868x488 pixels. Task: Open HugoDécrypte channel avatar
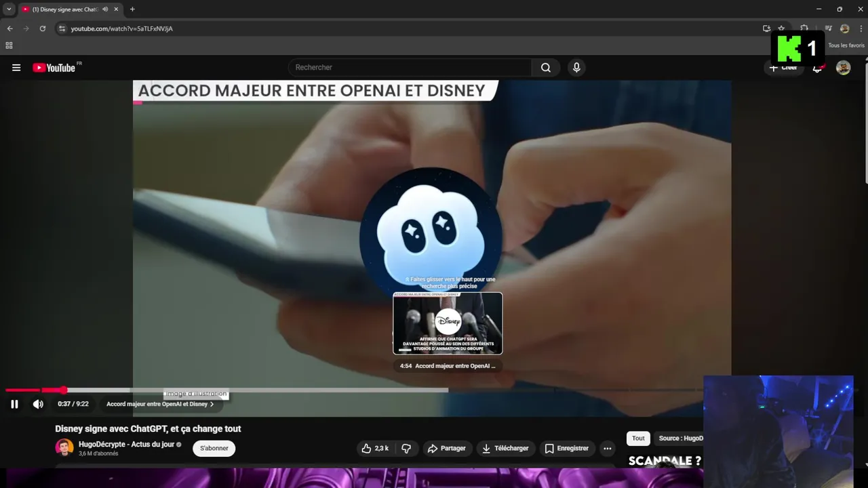click(64, 447)
